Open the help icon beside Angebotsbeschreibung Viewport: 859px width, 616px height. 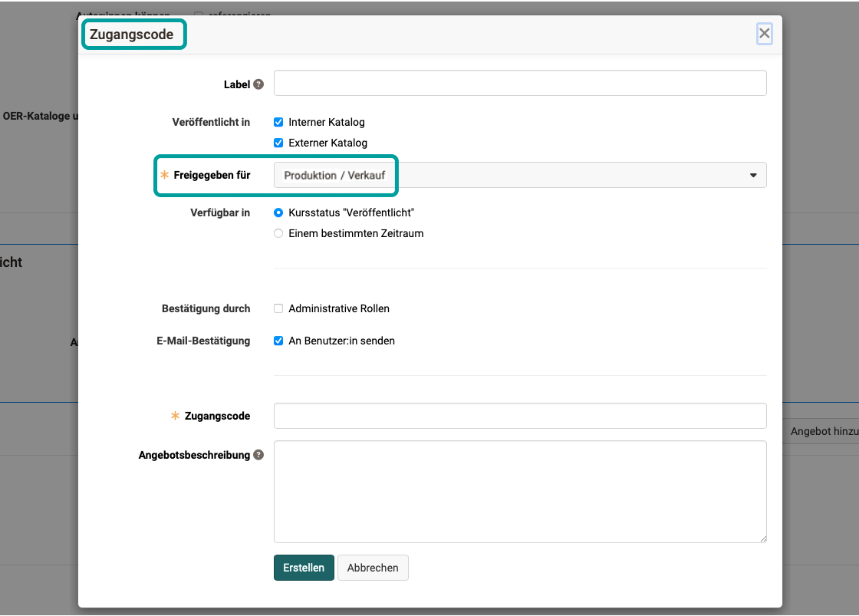[258, 455]
